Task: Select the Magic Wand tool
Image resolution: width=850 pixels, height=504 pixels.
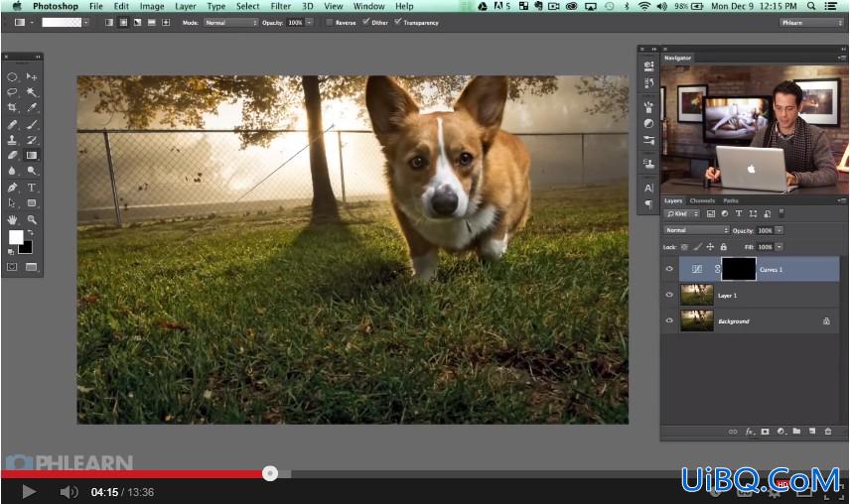Action: pos(32,92)
